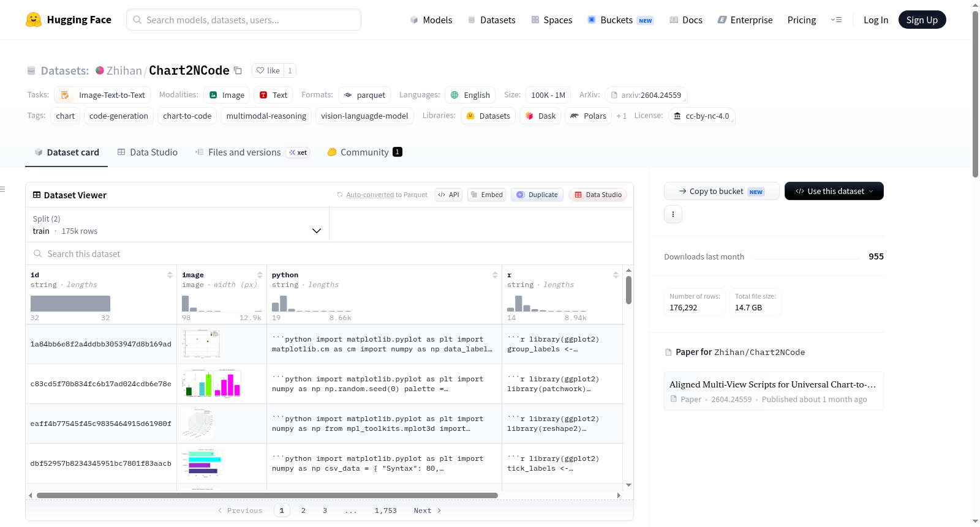Viewport: 980px width, 527px height.
Task: Show the +1 more libraries
Action: (621, 116)
